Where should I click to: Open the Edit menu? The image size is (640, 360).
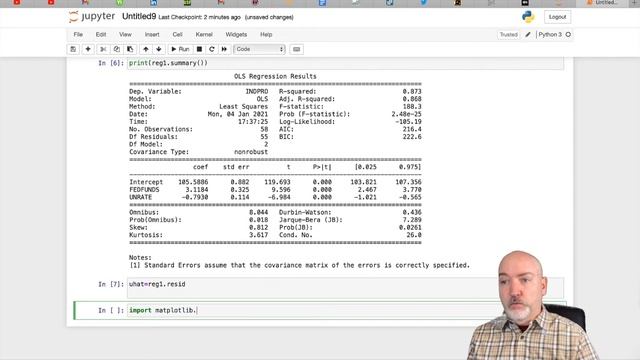click(x=101, y=35)
